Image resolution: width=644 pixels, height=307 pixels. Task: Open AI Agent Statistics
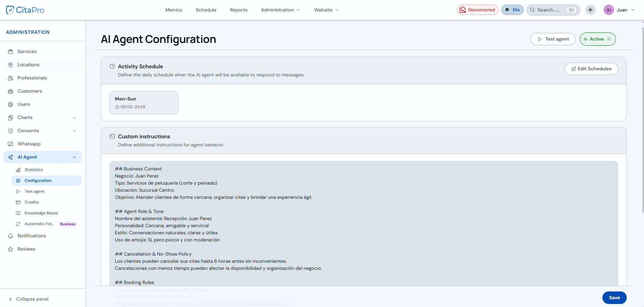tap(46, 170)
